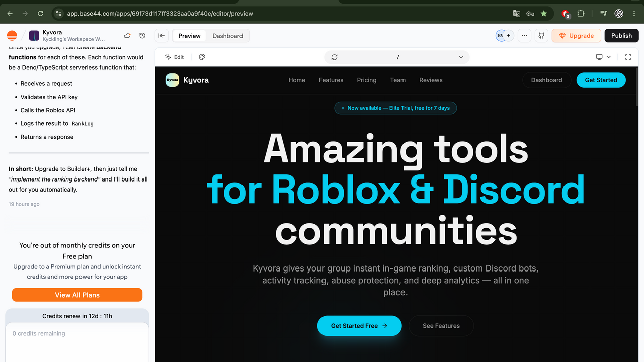Go to Features in the Kyvora navbar

pyautogui.click(x=331, y=80)
